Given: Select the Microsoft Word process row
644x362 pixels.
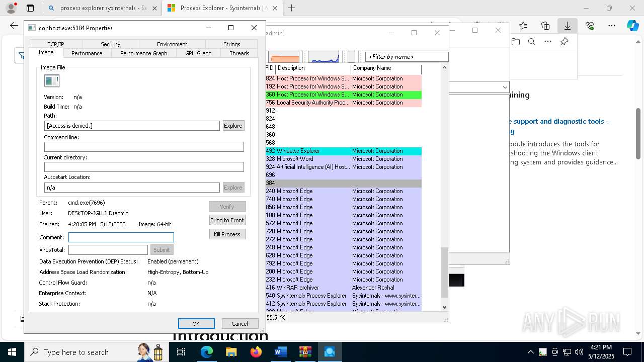Looking at the screenshot, I should click(x=344, y=159).
